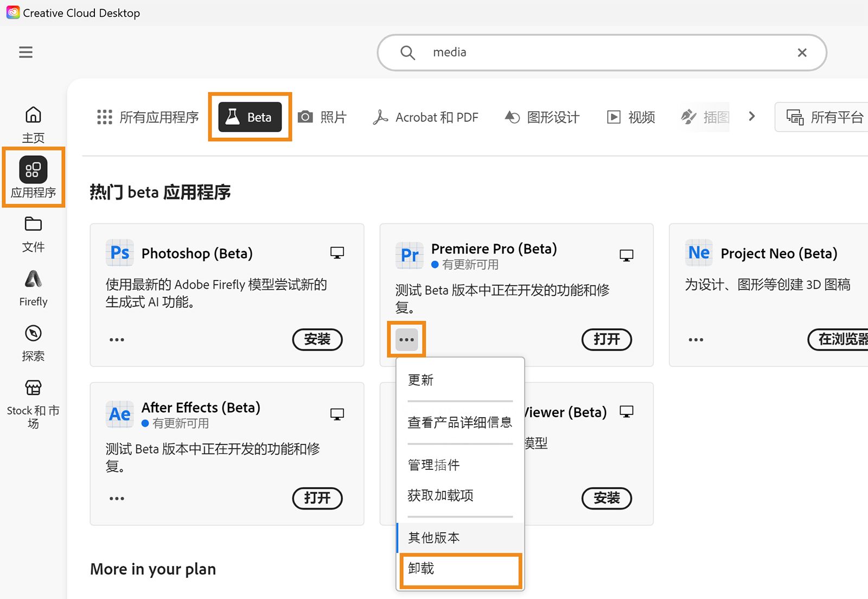The image size is (868, 599).
Task: Select the Beta category tab
Action: (x=250, y=117)
